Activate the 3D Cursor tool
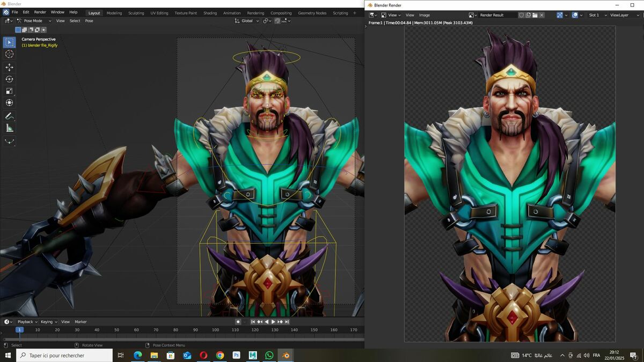The image size is (644, 362). pos(10,54)
